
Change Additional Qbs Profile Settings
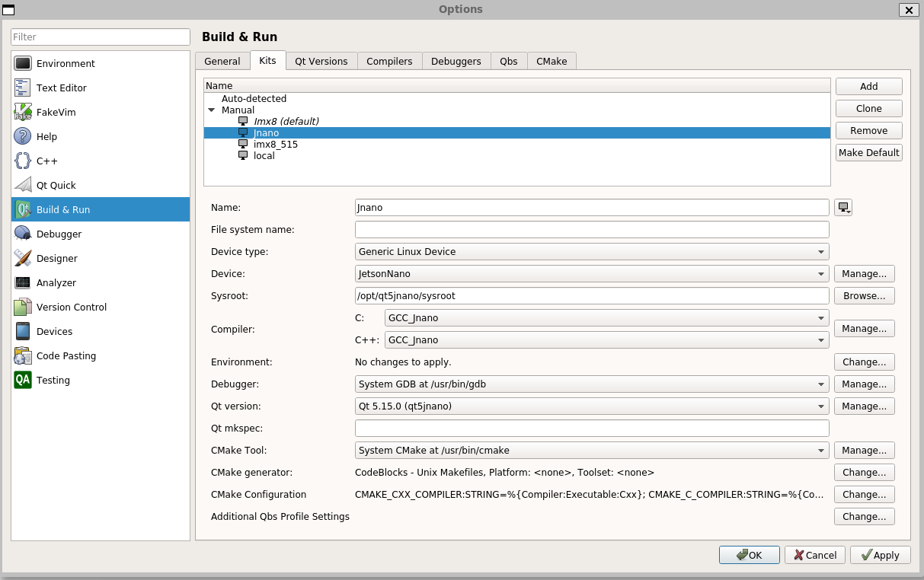tap(865, 517)
